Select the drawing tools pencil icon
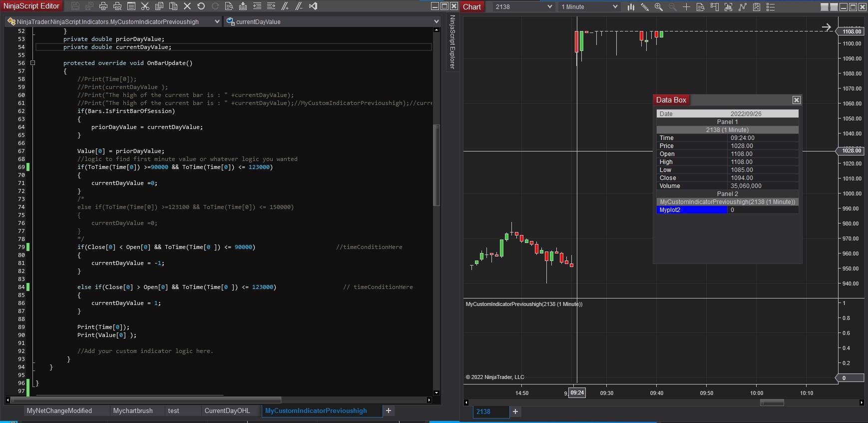The image size is (868, 423). [645, 6]
